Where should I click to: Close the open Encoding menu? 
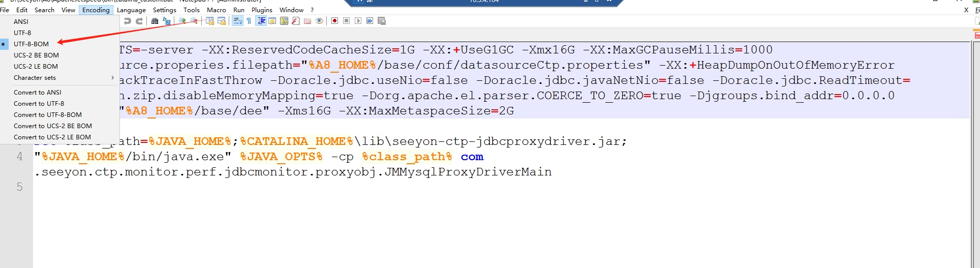(x=96, y=10)
